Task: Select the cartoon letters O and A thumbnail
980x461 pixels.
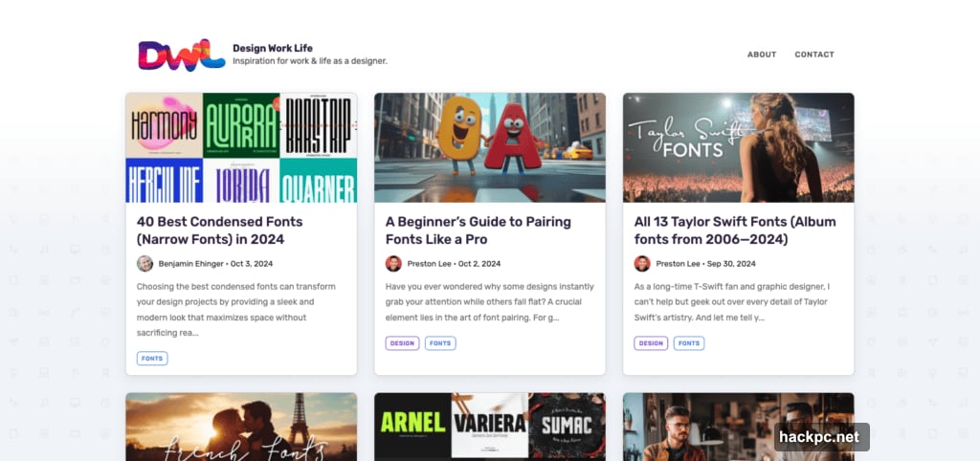Action: coord(490,147)
